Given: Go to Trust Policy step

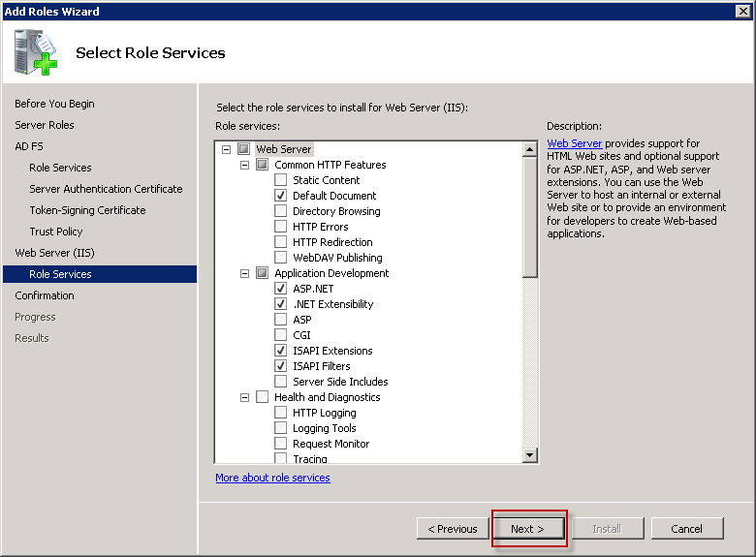Looking at the screenshot, I should pyautogui.click(x=56, y=232).
